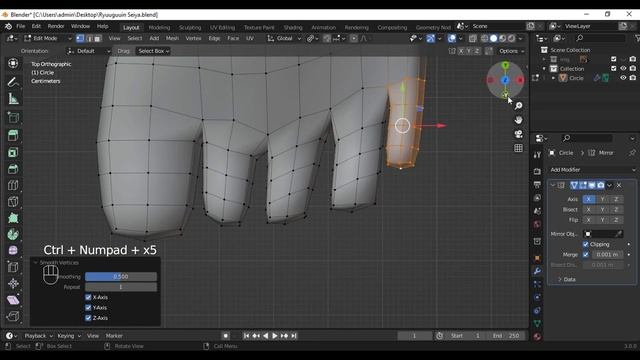Select the Bevel tool
Image resolution: width=640 pixels, height=360 pixels.
point(13,169)
